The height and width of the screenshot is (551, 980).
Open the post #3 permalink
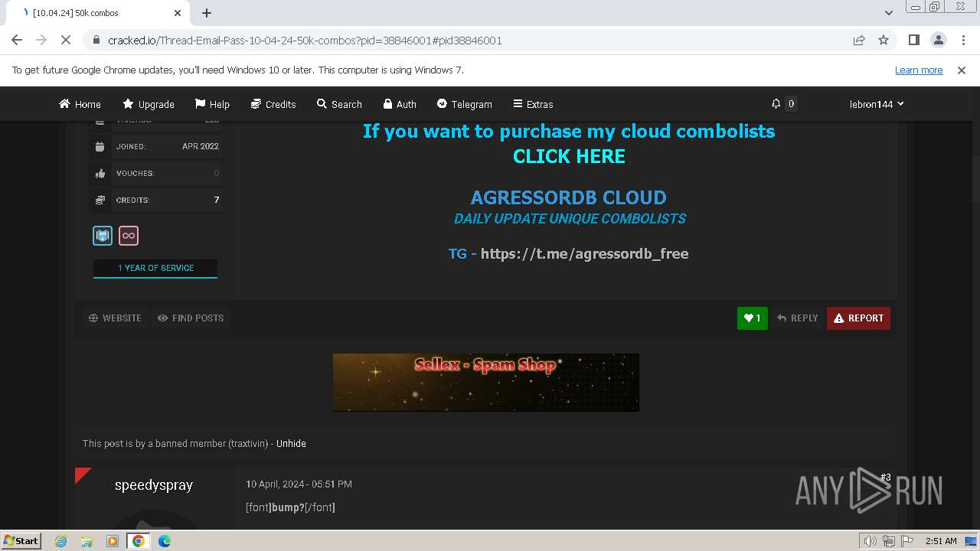885,478
